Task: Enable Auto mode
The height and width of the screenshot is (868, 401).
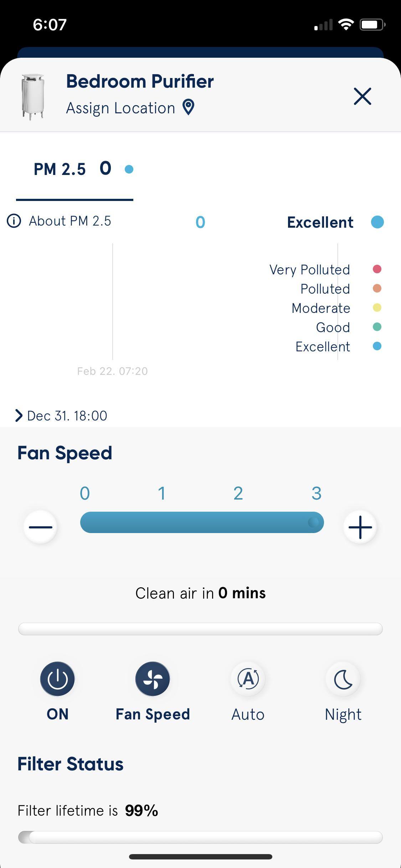Action: point(248,679)
